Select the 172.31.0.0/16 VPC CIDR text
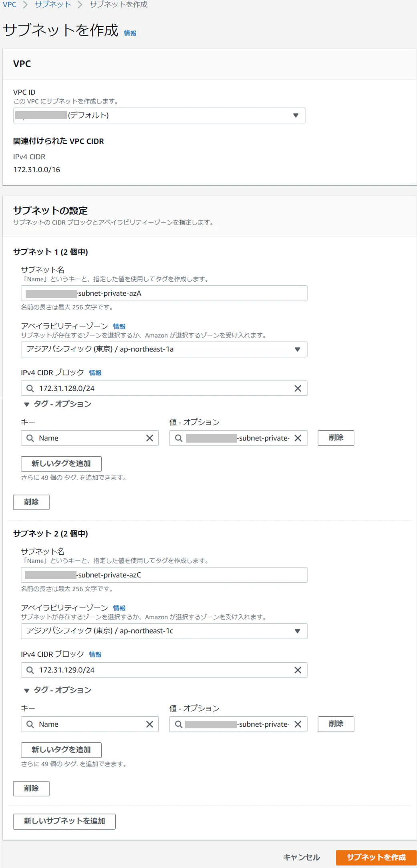 tap(37, 170)
